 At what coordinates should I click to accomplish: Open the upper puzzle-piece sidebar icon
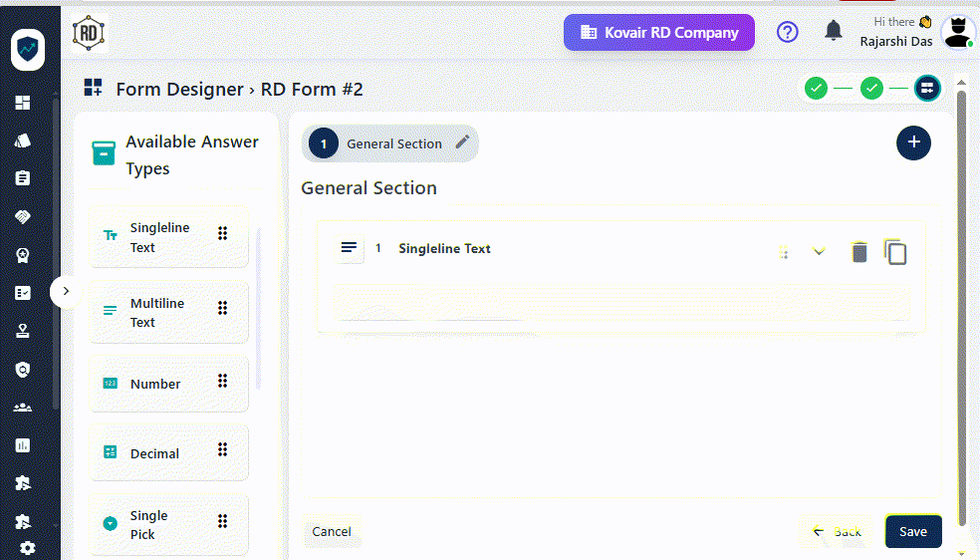(23, 483)
